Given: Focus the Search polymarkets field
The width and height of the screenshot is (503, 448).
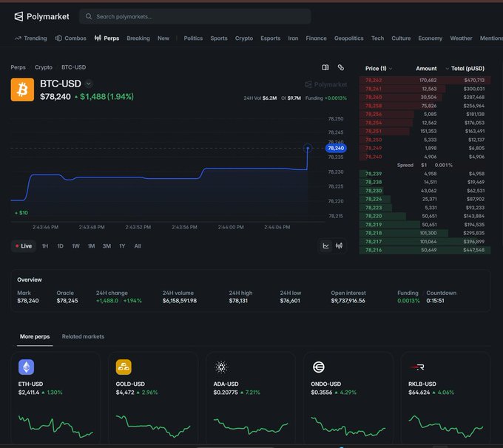Looking at the screenshot, I should coord(195,16).
